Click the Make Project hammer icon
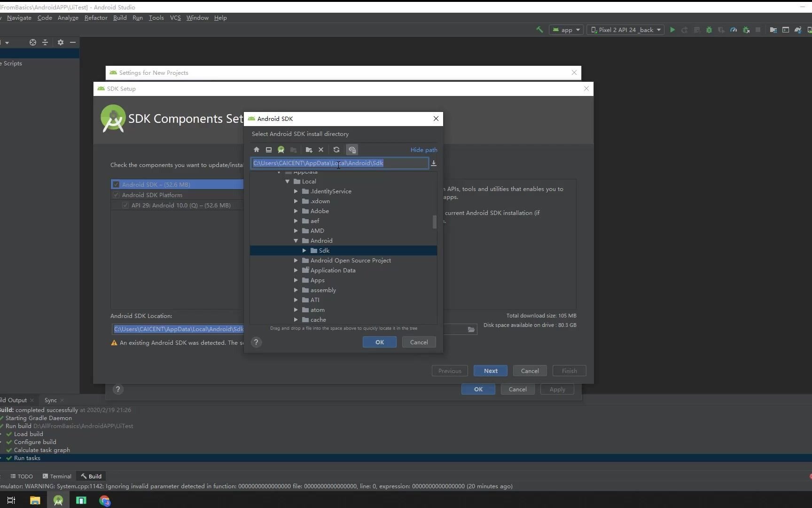Viewport: 812px width, 508px height. pyautogui.click(x=539, y=30)
